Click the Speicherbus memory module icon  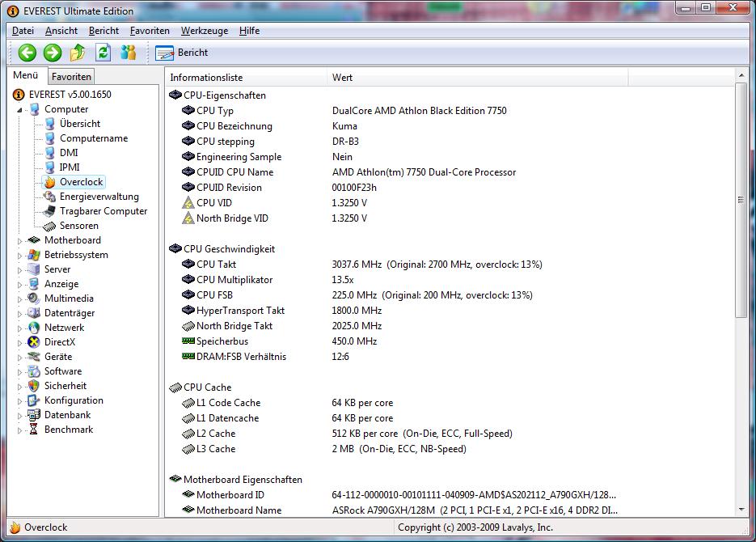pos(188,341)
